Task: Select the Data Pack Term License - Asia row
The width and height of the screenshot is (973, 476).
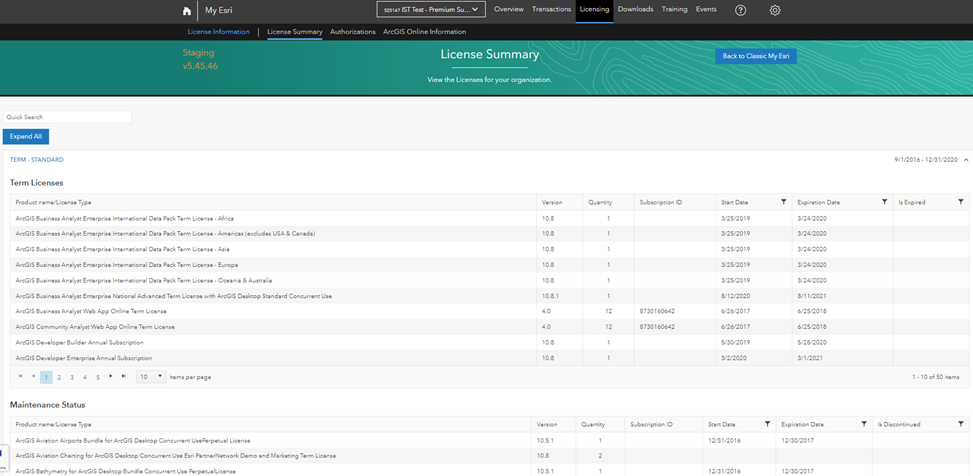Action: tap(490, 249)
